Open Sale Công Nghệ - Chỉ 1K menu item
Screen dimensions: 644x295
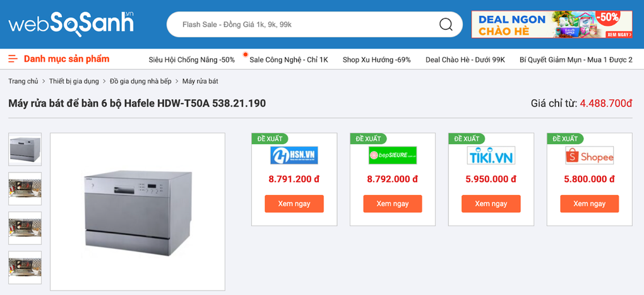[289, 59]
